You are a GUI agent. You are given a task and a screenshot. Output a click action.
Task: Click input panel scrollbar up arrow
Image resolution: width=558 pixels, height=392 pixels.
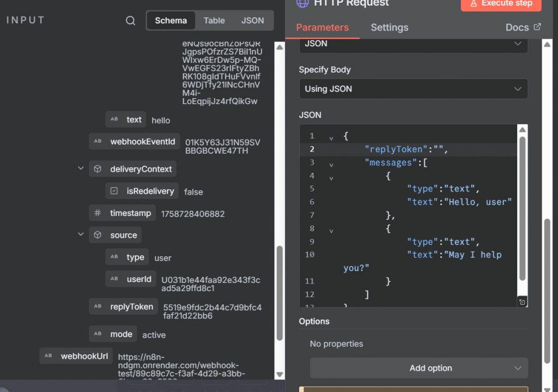(x=280, y=47)
